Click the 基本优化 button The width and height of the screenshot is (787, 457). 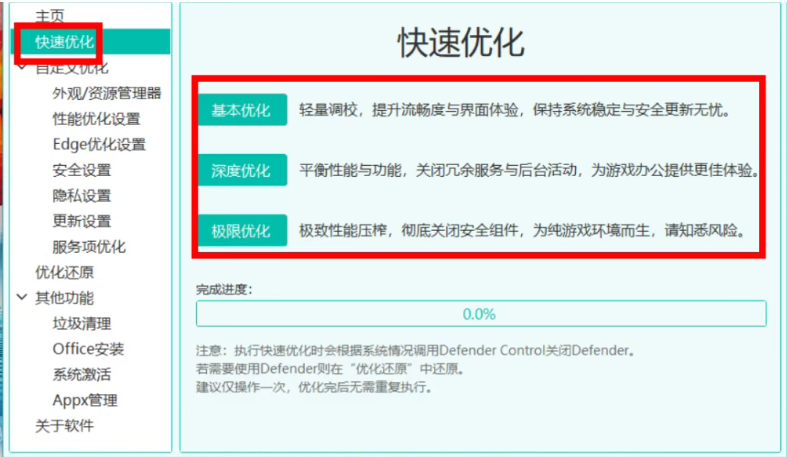241,110
